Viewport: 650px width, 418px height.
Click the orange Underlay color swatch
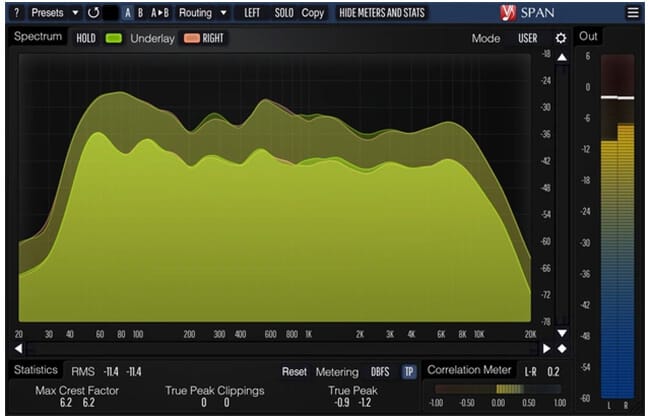tap(192, 38)
